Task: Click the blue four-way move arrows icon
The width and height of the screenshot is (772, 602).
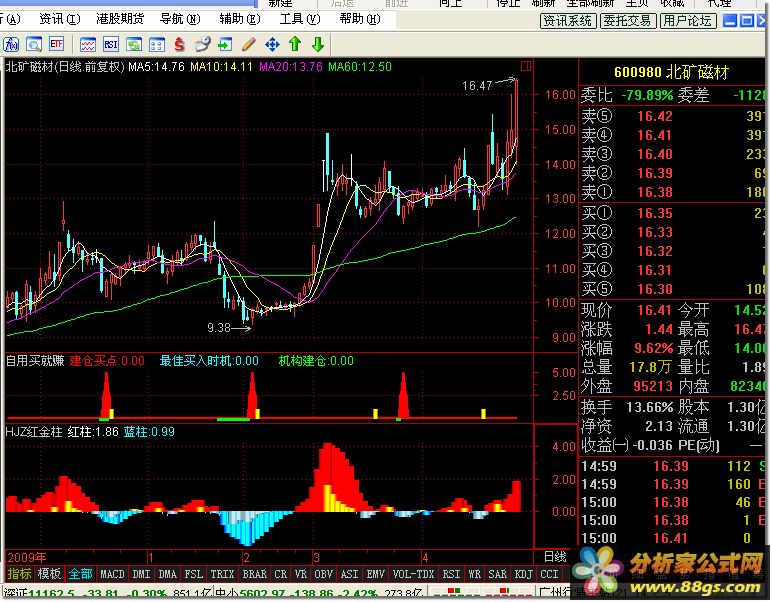Action: tap(272, 45)
